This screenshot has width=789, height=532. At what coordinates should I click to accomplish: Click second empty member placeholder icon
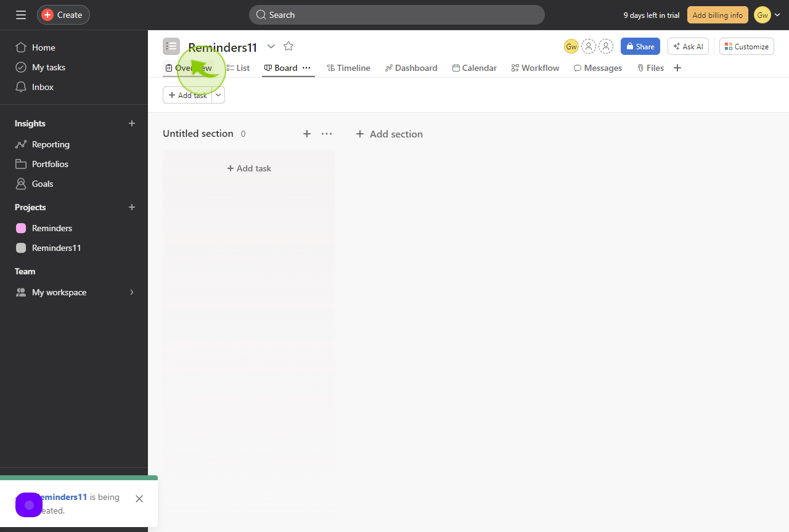606,46
